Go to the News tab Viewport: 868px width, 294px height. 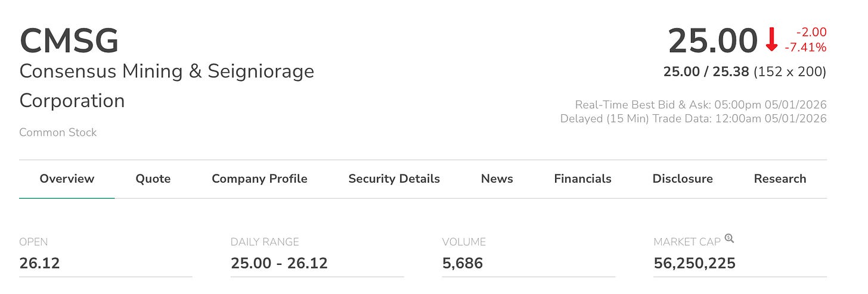click(497, 179)
